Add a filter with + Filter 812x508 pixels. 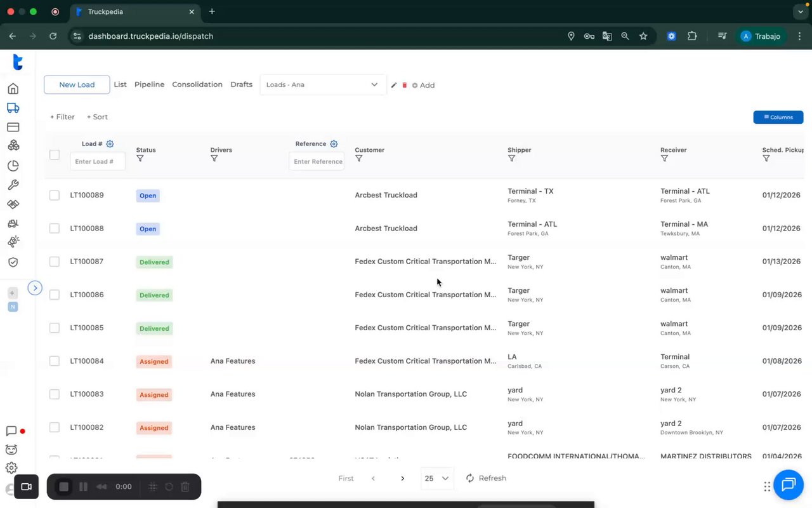click(62, 117)
